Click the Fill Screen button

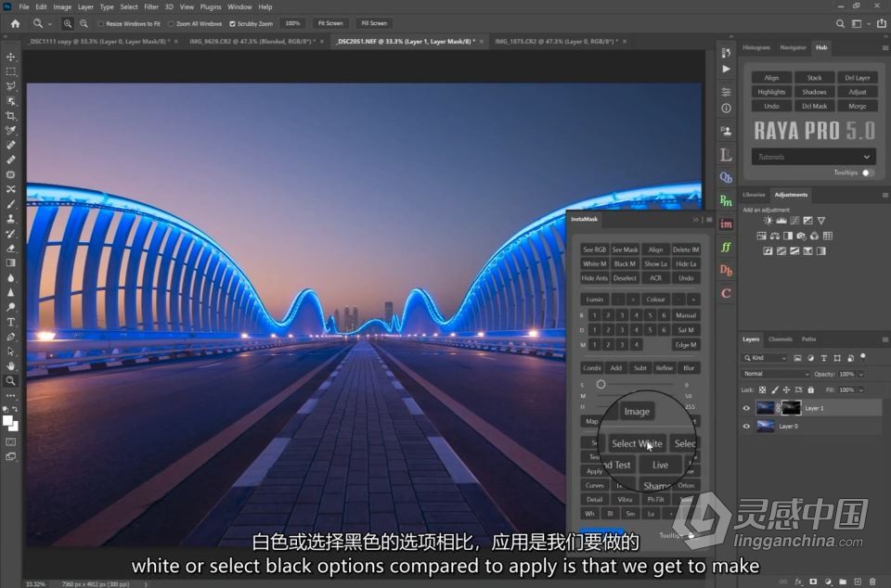point(374,23)
